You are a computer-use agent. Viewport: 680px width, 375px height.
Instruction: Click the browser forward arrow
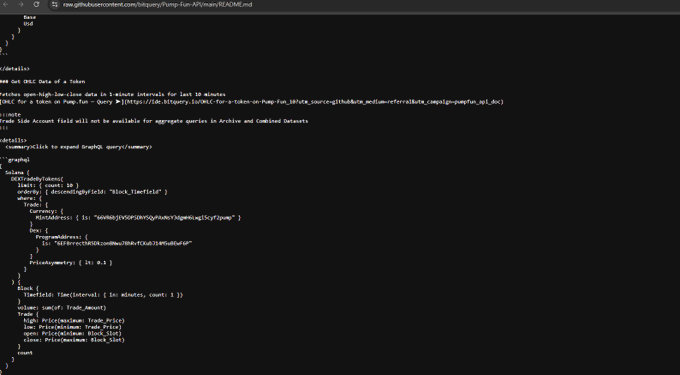[x=21, y=4]
